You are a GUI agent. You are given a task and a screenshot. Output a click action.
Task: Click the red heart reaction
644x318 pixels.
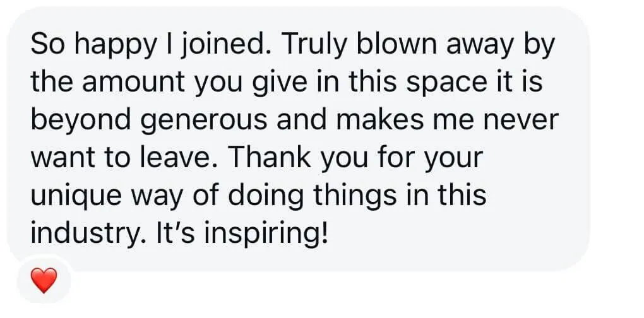pos(44,281)
